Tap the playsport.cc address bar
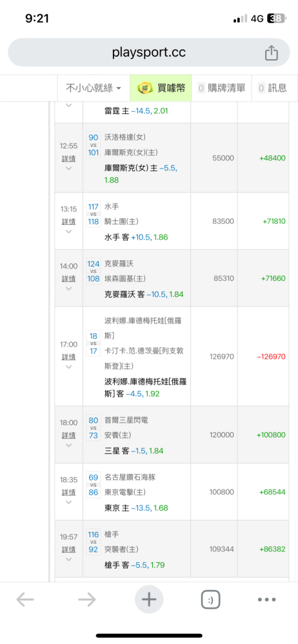This screenshot has height=644, width=298. click(x=149, y=53)
